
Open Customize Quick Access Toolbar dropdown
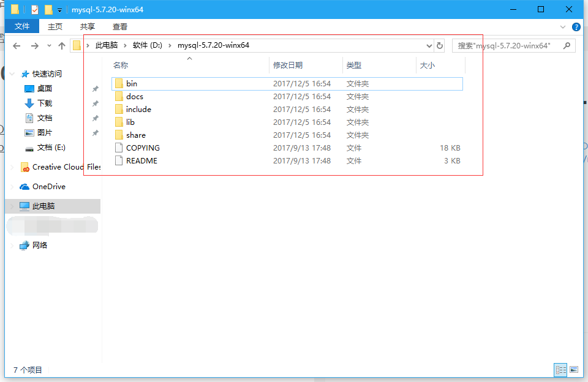[59, 10]
